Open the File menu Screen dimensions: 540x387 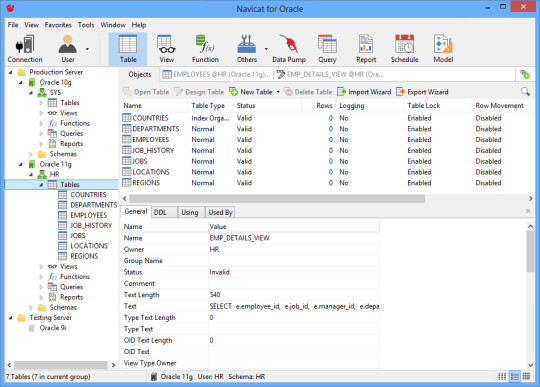pyautogui.click(x=13, y=25)
